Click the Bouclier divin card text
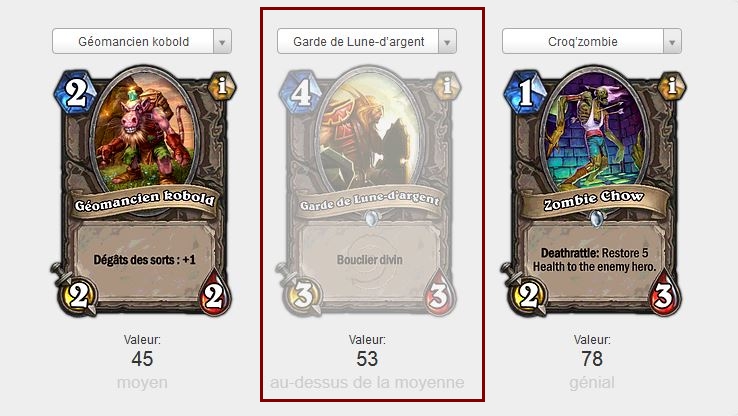 tap(369, 260)
